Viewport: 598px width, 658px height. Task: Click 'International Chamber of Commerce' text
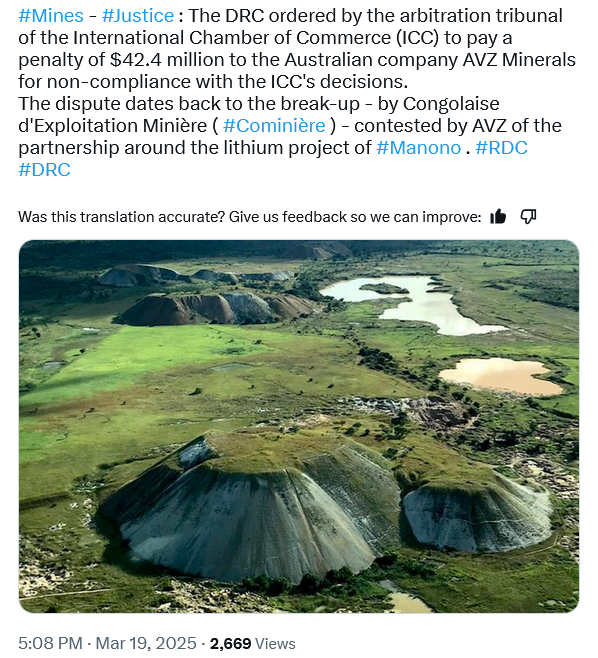click(232, 38)
